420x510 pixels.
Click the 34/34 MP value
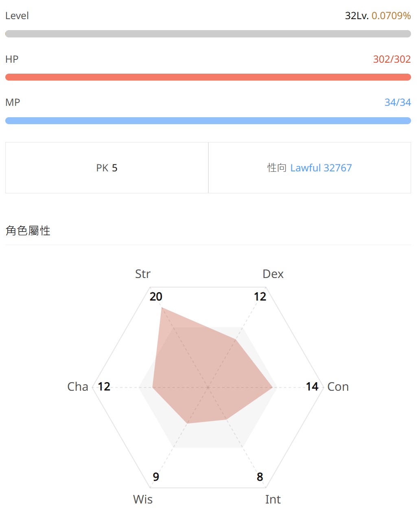tap(398, 102)
